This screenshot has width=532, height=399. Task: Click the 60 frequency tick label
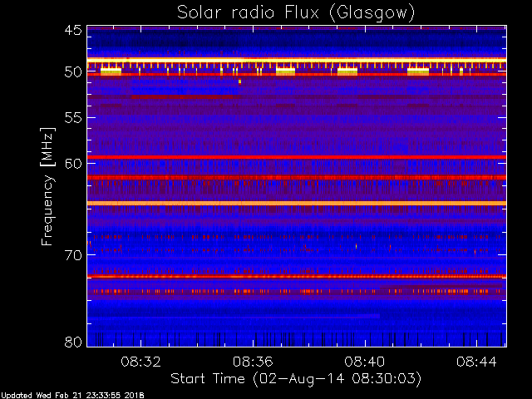[x=73, y=164]
